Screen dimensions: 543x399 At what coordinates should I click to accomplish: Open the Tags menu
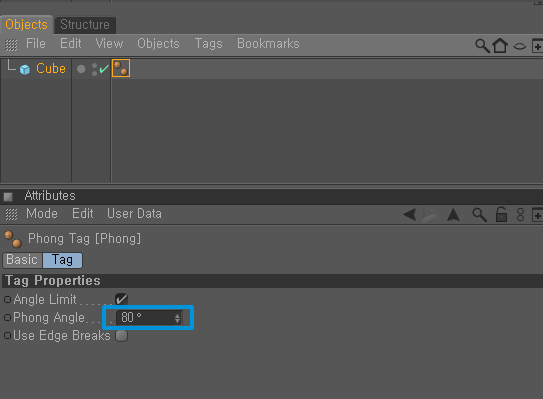tap(208, 44)
